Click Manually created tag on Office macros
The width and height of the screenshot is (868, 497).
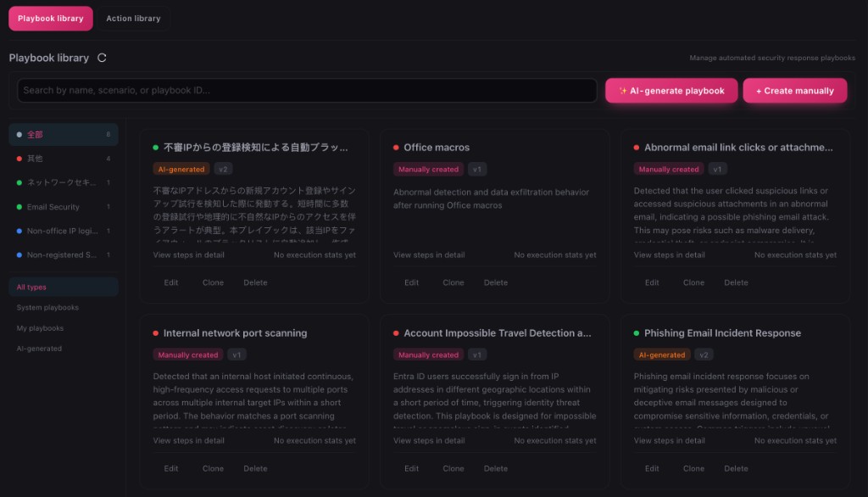pos(428,169)
